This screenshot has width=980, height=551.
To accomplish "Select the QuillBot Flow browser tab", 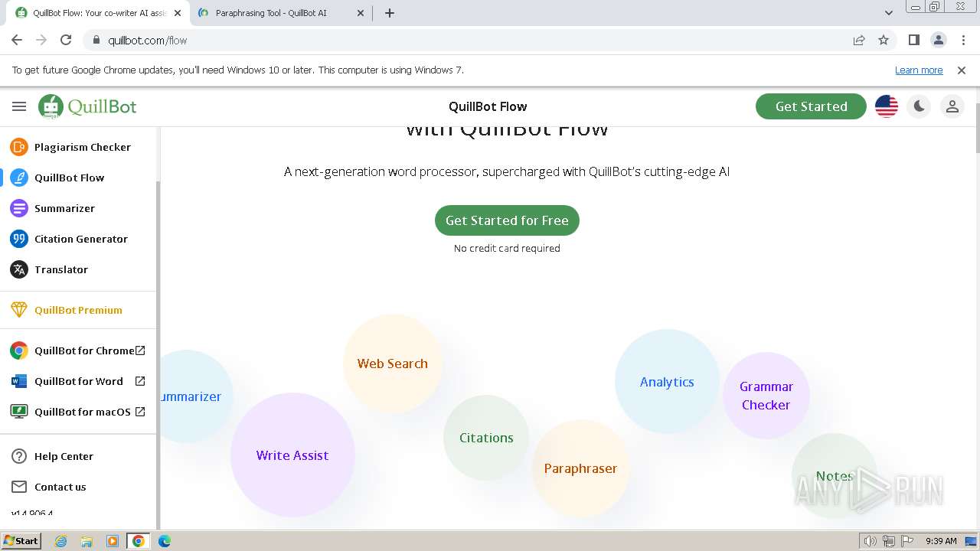I will (x=98, y=13).
